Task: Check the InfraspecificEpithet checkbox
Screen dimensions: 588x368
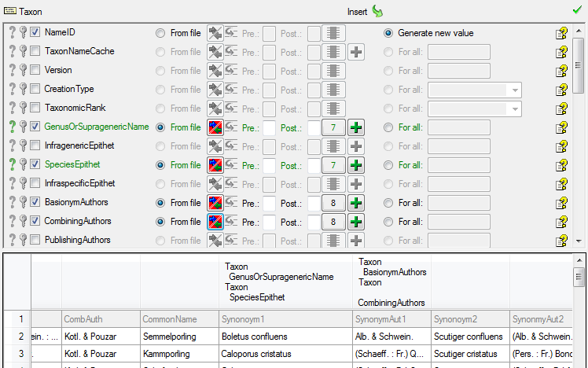Action: click(35, 184)
